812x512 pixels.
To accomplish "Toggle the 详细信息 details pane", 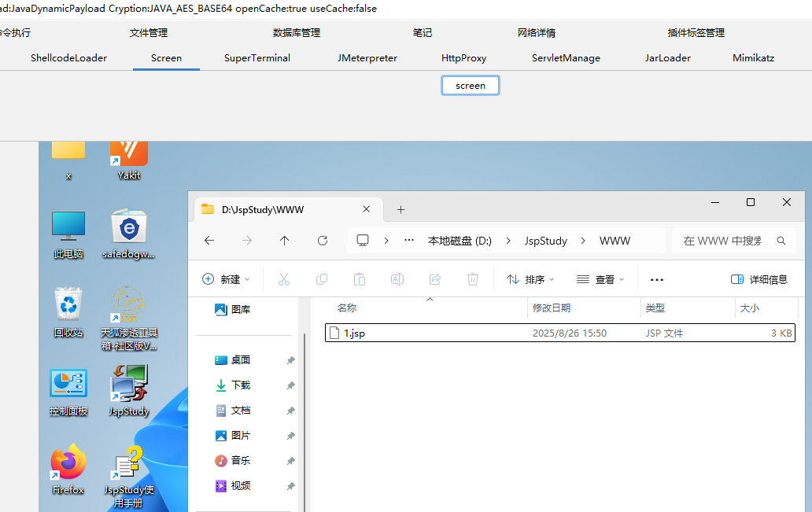I will (759, 279).
